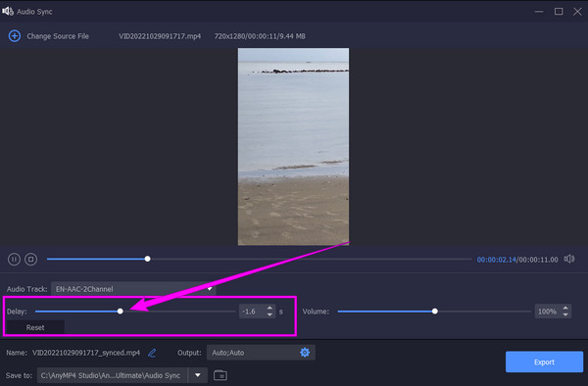Screen dimensions: 588x386
Task: Click the current time 00:00:02.14
Action: coord(497,260)
